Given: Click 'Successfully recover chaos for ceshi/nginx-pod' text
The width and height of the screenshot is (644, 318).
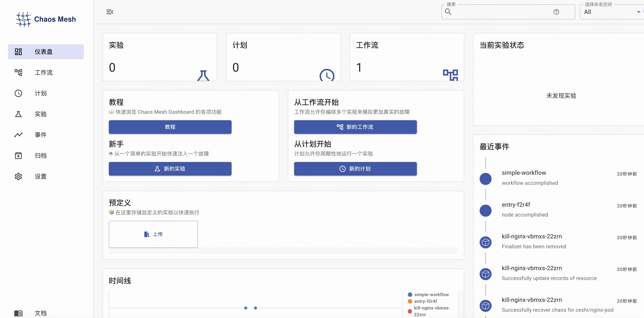Looking at the screenshot, I should point(557,310).
